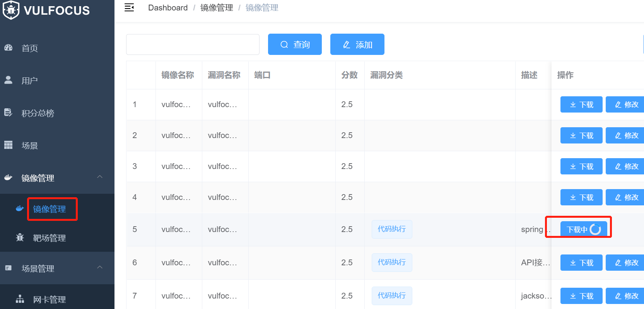Click the loading spinner in row 5
This screenshot has height=309, width=644.
click(595, 229)
